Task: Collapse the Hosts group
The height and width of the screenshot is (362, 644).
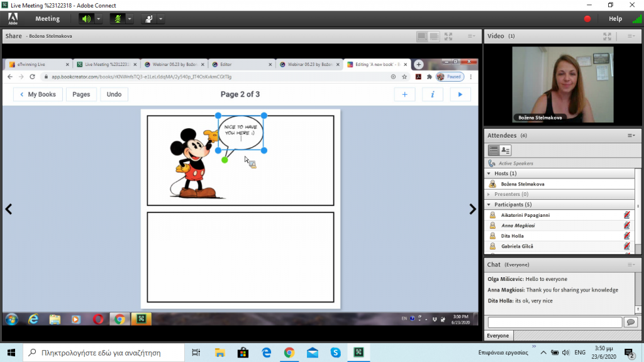Action: (x=489, y=173)
